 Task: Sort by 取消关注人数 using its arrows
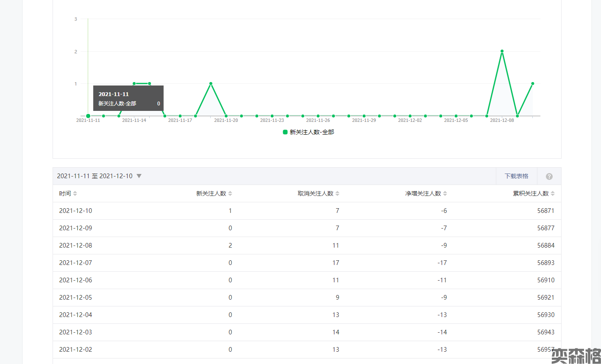(x=337, y=193)
